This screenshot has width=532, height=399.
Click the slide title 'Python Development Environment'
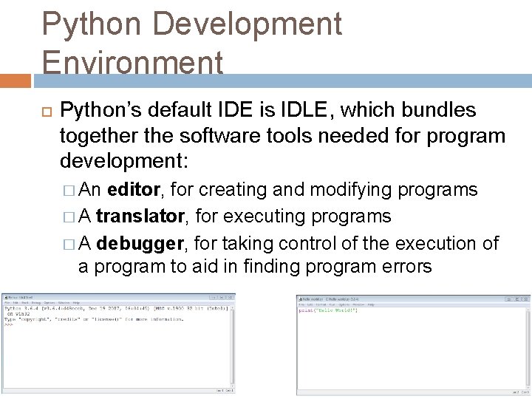192,41
